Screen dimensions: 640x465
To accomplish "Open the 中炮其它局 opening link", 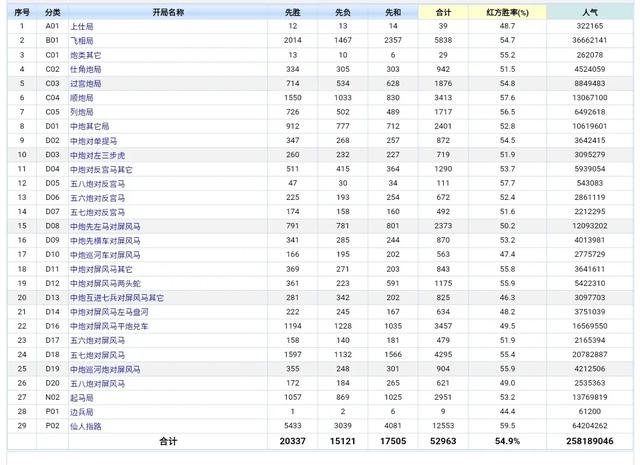I will (x=89, y=126).
